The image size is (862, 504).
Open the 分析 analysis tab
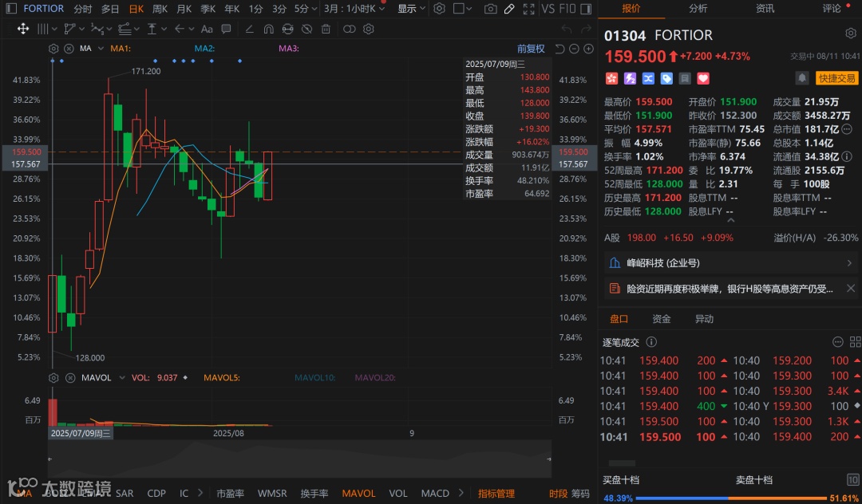tap(698, 8)
